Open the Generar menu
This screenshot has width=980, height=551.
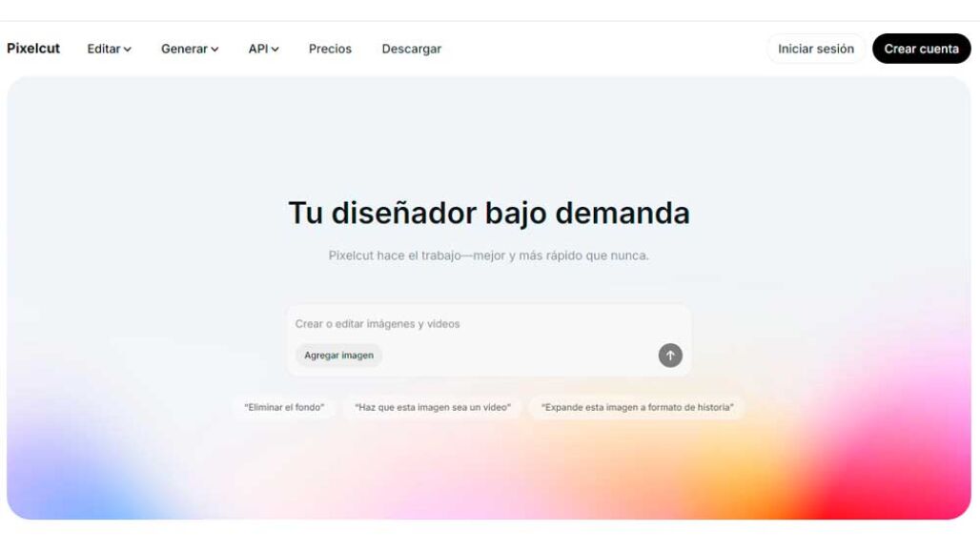pyautogui.click(x=184, y=49)
